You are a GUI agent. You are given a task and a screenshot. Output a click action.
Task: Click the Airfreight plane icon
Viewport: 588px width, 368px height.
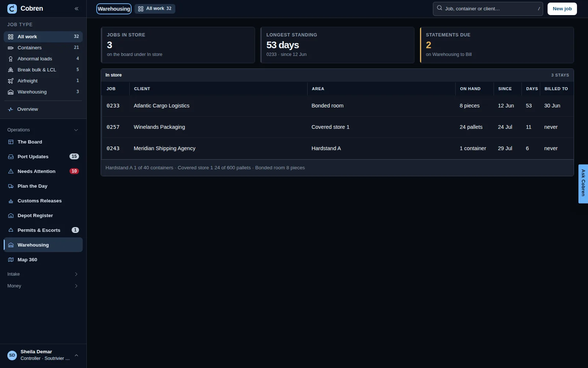coord(11,81)
